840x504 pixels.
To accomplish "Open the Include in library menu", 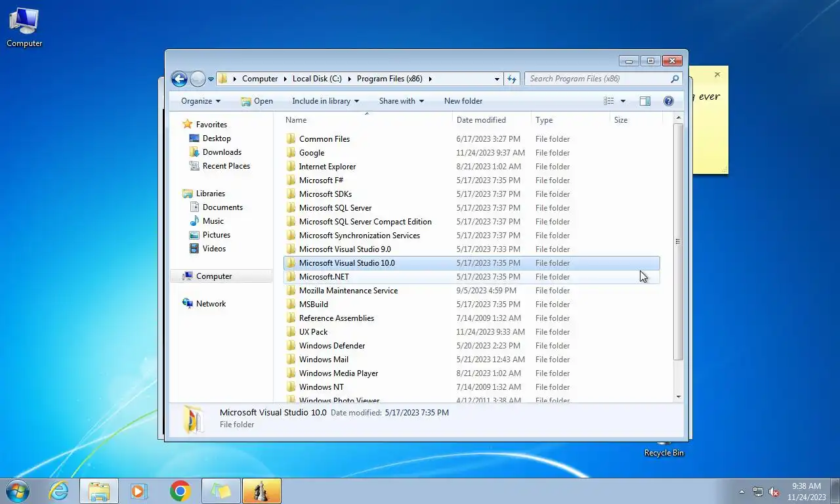I will [325, 101].
